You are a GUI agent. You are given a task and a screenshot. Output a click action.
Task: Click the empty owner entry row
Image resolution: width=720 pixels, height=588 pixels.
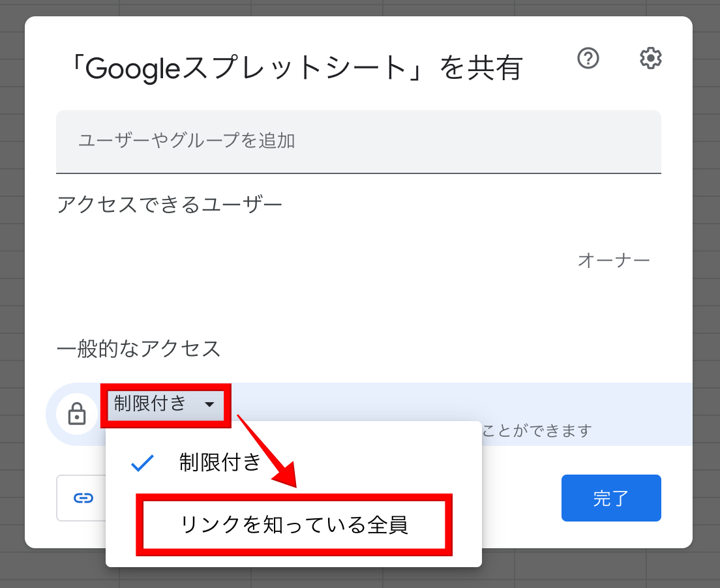click(359, 260)
